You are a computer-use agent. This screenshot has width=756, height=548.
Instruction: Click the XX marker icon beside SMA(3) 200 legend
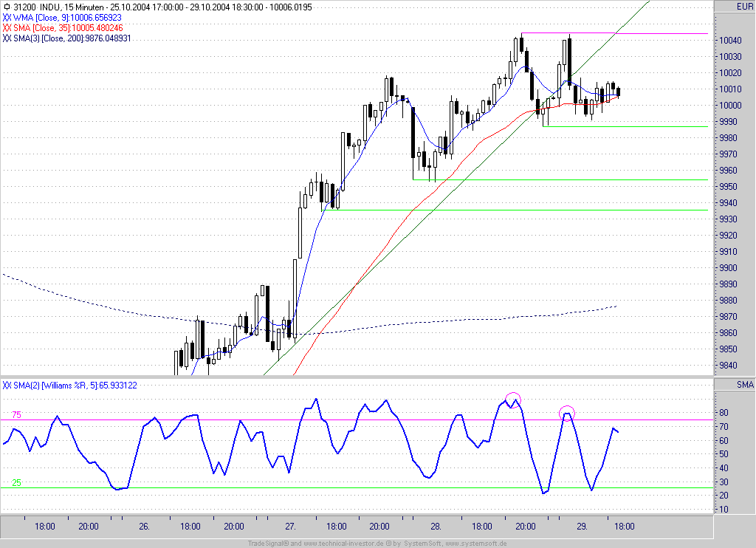coord(7,38)
